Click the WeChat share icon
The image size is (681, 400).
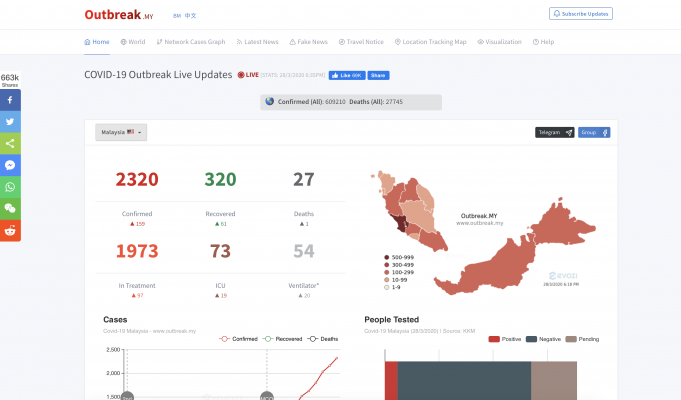click(10, 208)
